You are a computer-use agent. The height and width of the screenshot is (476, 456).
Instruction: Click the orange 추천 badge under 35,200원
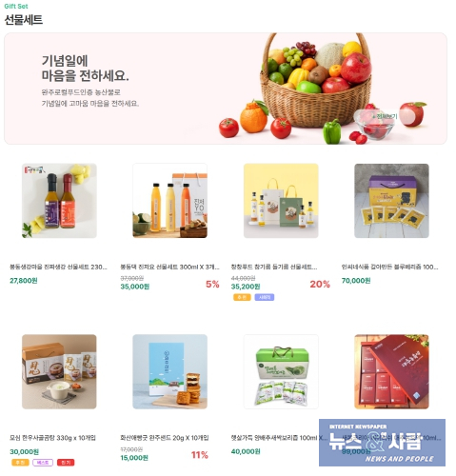point(242,297)
